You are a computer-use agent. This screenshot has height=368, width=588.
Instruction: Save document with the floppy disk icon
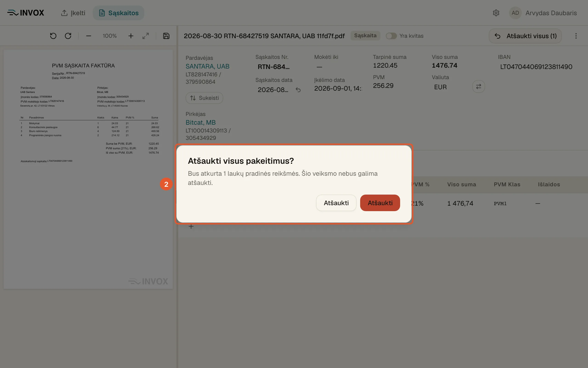tap(166, 36)
